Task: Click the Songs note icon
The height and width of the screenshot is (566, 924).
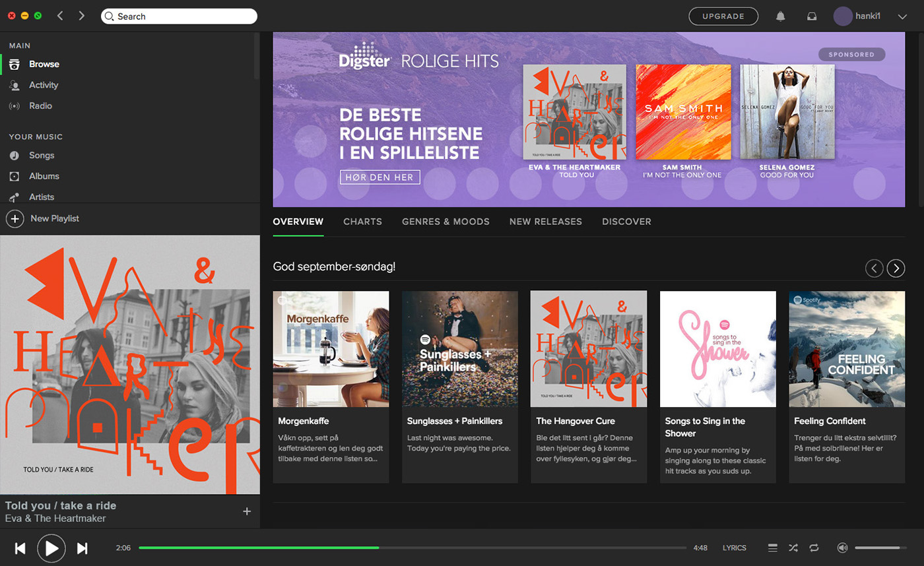Action: point(14,156)
